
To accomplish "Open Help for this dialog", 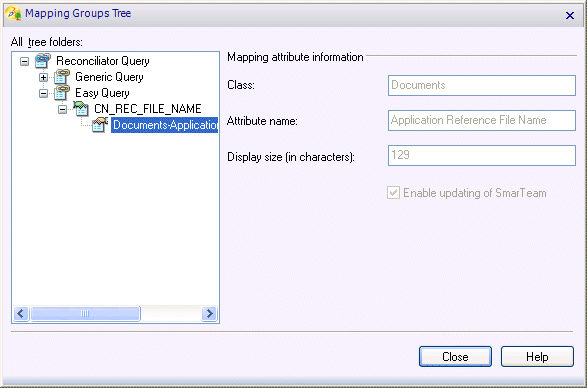I will pos(537,357).
